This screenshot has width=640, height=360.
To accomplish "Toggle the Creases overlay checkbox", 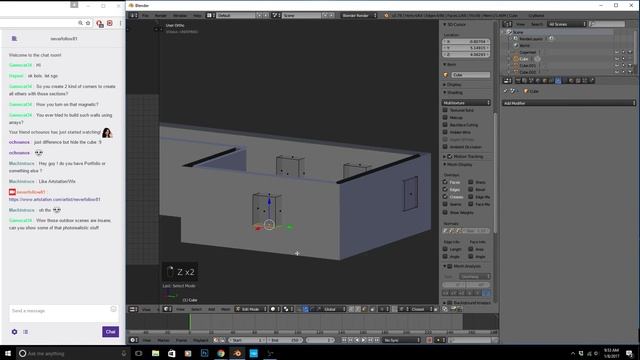I will point(445,197).
